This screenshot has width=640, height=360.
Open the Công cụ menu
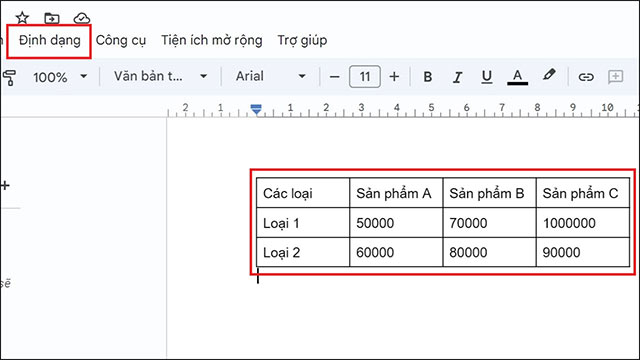[x=121, y=40]
